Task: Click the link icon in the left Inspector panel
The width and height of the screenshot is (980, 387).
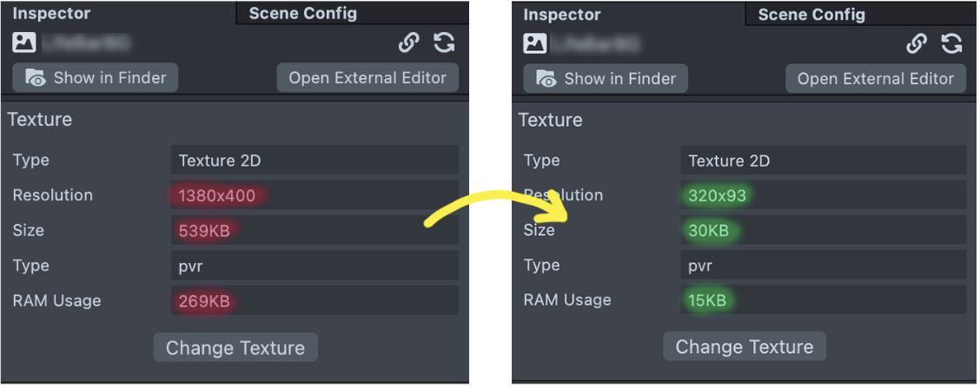Action: pyautogui.click(x=408, y=43)
